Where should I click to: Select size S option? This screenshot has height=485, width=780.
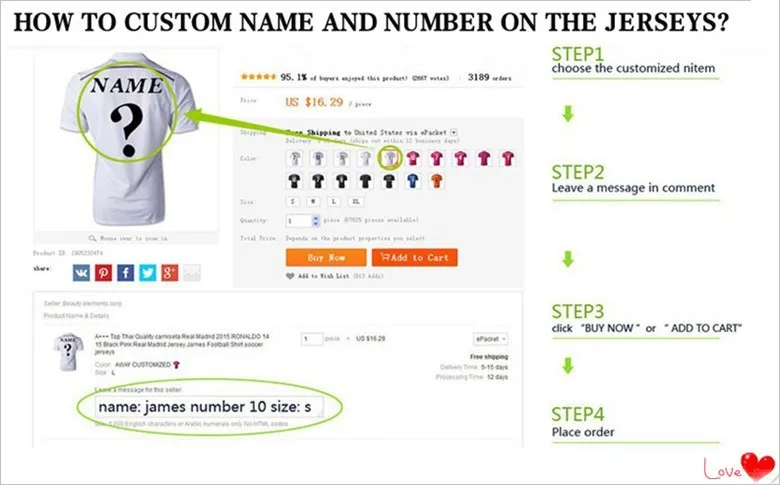[292, 201]
